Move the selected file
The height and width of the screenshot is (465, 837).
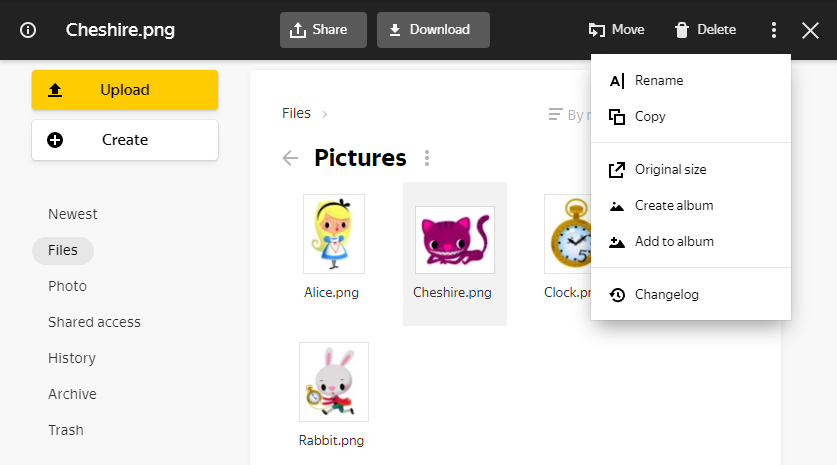[617, 30]
